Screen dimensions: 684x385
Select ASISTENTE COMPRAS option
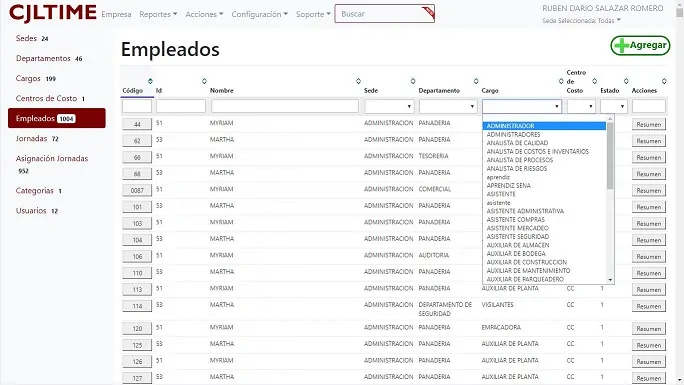point(544,220)
